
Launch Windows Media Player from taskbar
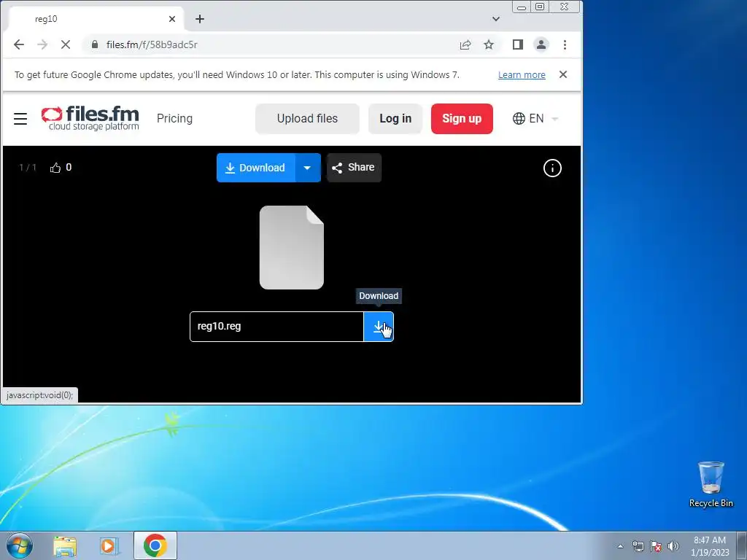click(109, 545)
